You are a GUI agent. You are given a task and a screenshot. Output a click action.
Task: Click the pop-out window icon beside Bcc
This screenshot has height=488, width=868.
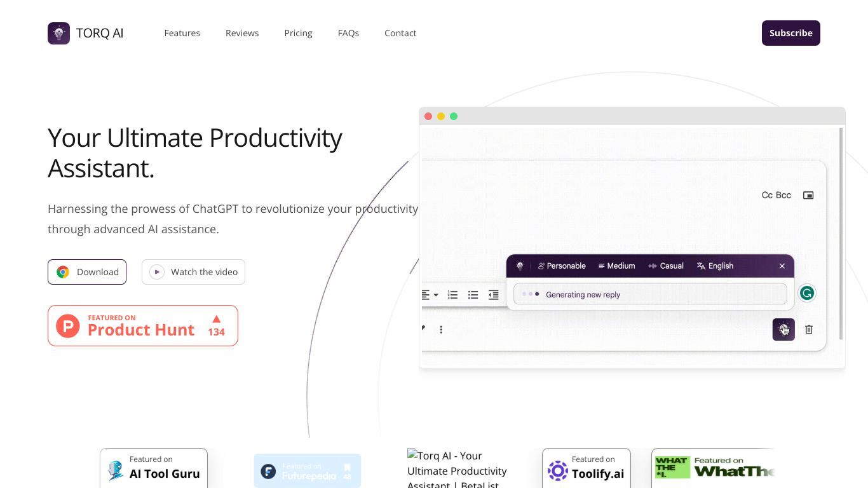808,195
